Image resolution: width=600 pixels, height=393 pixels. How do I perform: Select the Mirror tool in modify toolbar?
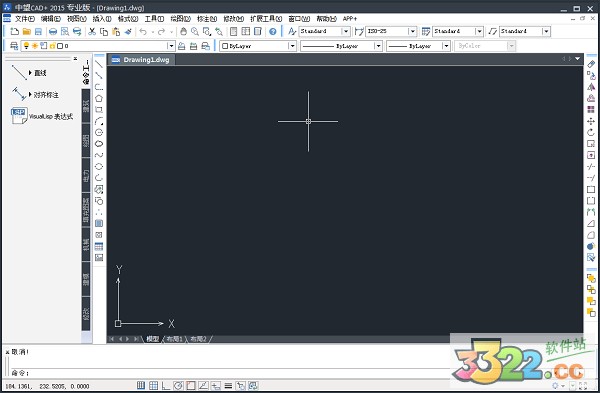[x=591, y=87]
